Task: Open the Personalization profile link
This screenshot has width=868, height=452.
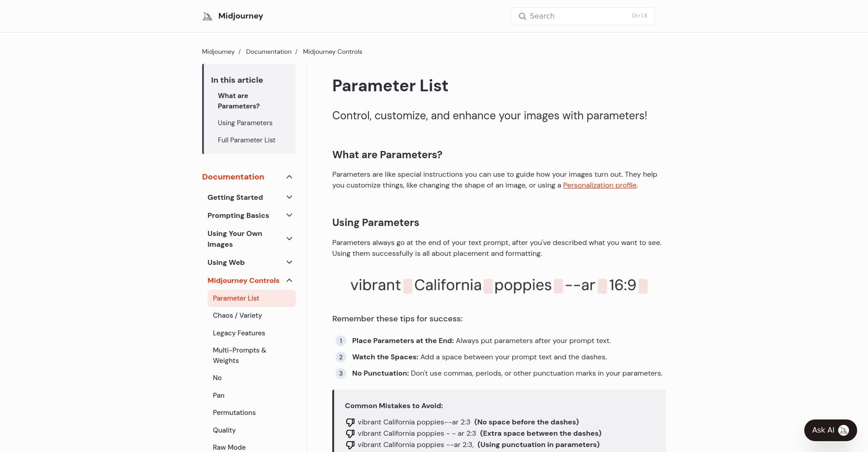Action: click(x=599, y=185)
